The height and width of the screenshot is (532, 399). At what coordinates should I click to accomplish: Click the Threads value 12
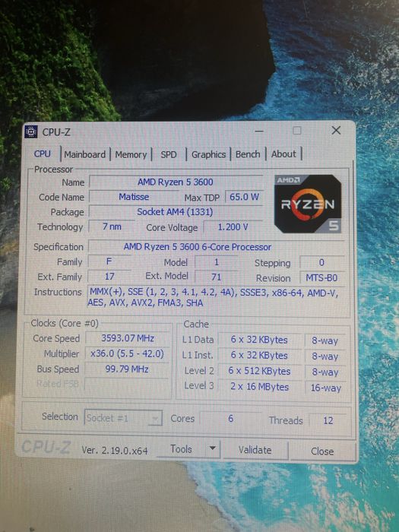pos(328,421)
